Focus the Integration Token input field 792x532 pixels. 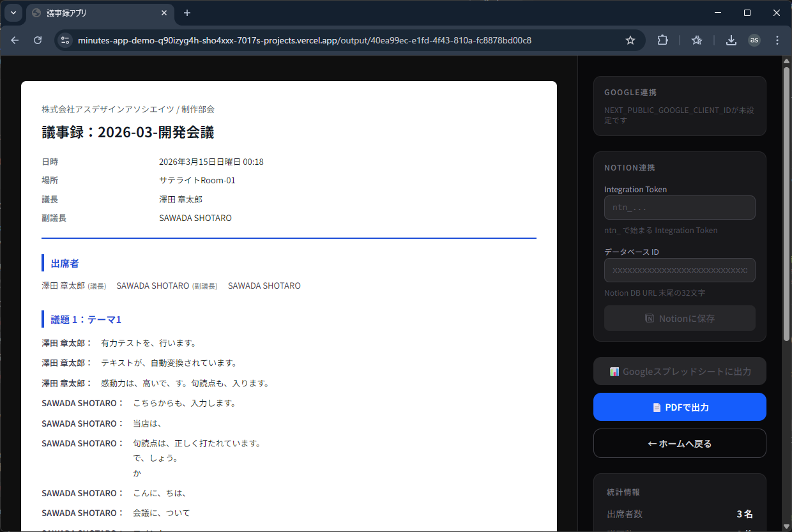tap(680, 208)
